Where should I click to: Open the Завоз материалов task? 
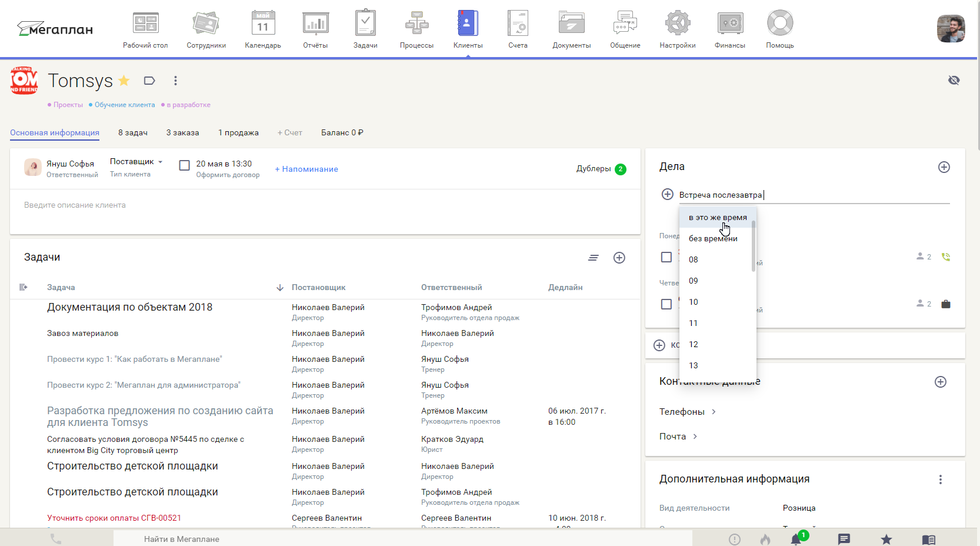[x=82, y=333]
